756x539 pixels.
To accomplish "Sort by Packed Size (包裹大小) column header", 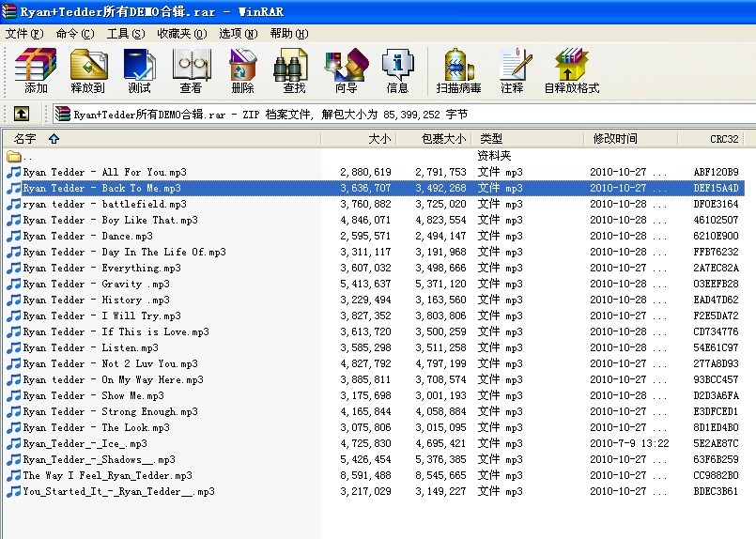I will point(434,139).
